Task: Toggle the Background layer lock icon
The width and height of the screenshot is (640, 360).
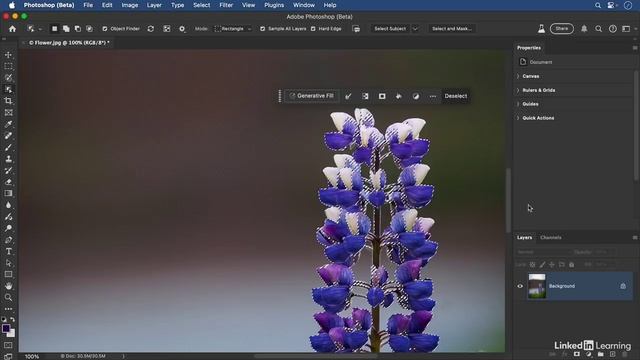Action: pos(623,286)
